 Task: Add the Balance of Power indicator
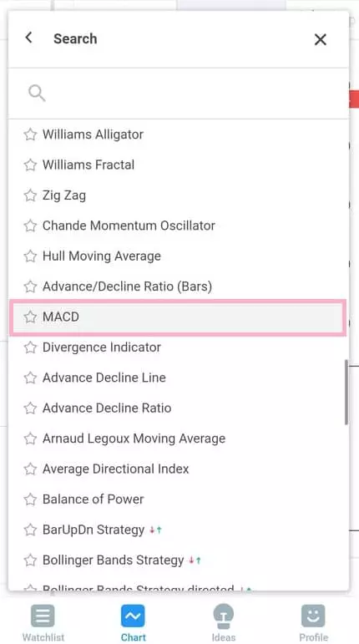pyautogui.click(x=179, y=499)
